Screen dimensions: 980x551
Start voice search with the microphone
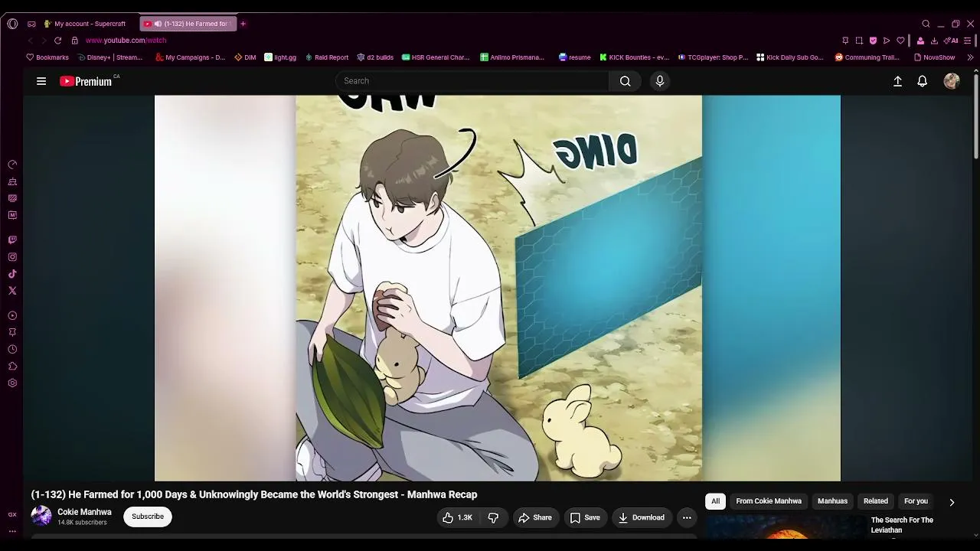[x=660, y=81]
